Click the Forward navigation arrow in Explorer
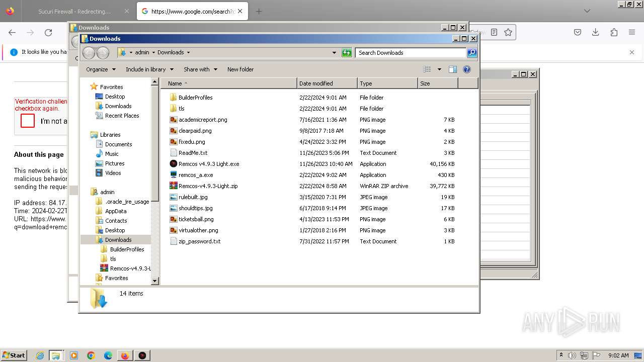 (x=103, y=52)
